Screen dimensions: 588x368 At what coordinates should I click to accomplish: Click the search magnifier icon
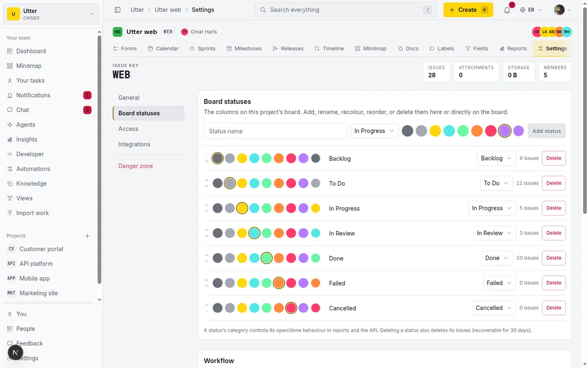263,10
